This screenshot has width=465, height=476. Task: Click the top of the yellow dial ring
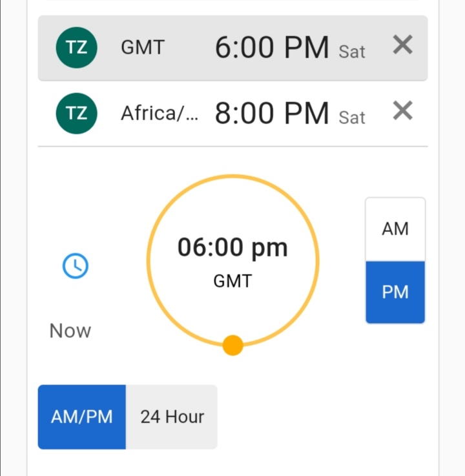coord(232,176)
